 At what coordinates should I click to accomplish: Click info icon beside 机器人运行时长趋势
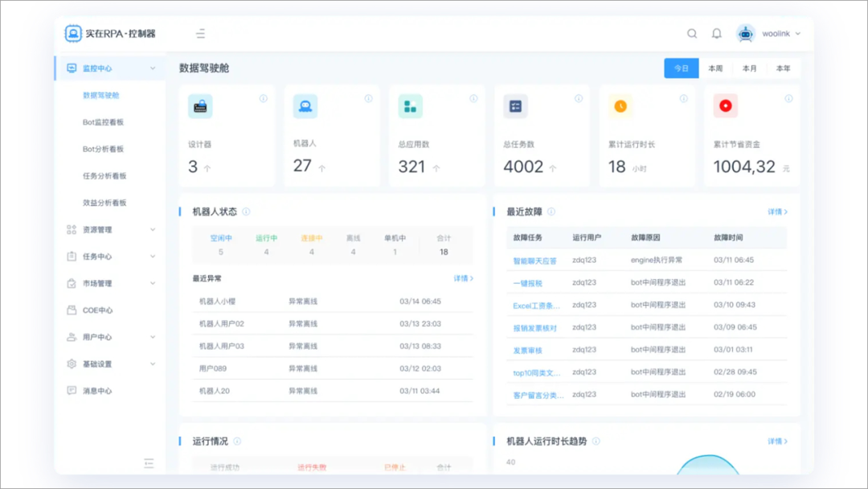596,442
